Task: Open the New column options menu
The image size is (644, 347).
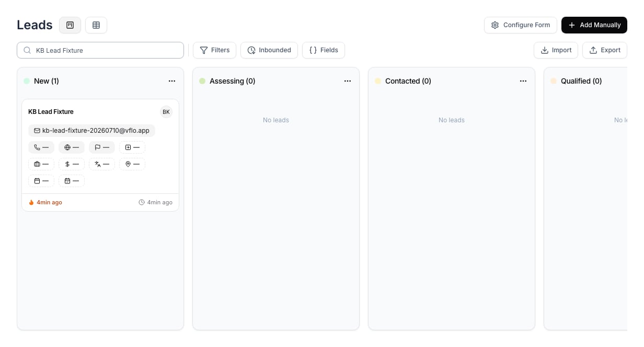Action: 172,81
